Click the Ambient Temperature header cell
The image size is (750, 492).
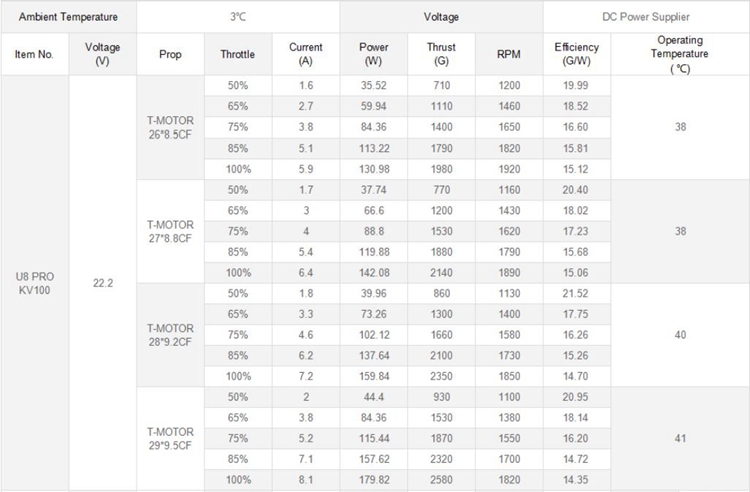pyautogui.click(x=67, y=17)
